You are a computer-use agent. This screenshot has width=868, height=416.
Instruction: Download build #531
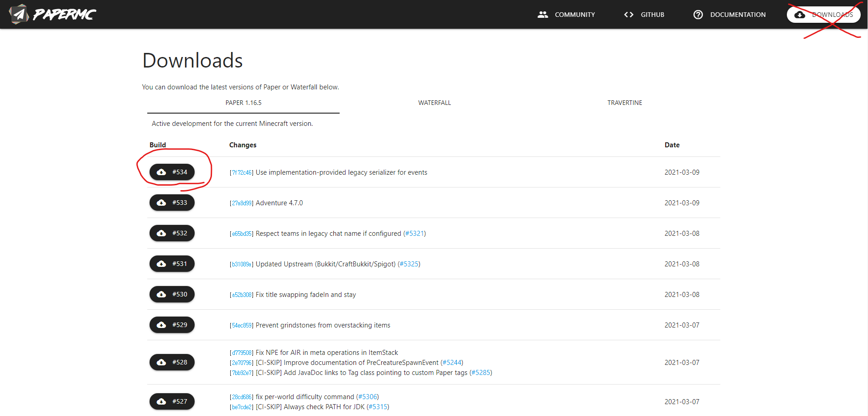(172, 264)
